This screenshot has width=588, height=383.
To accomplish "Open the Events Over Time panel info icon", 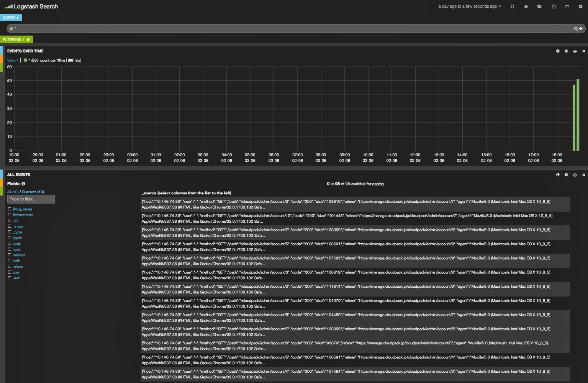I will pos(558,51).
